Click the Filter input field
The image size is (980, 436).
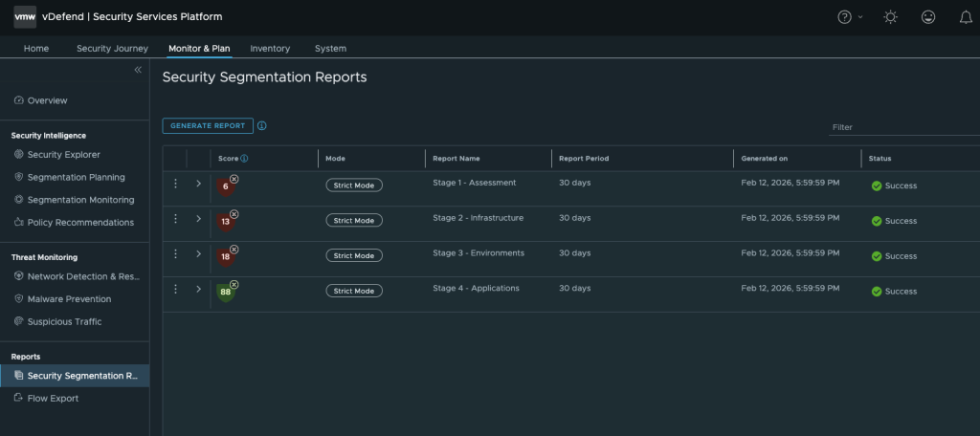tap(900, 127)
